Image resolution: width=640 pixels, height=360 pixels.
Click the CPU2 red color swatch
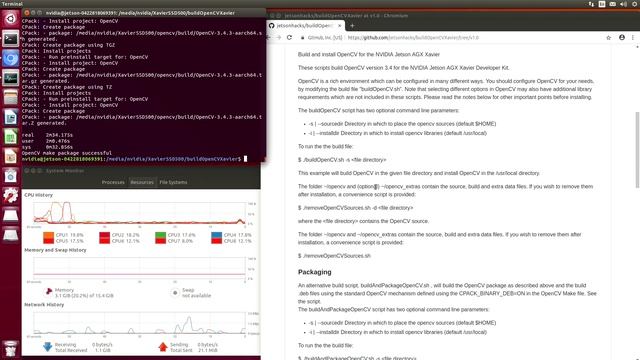pyautogui.click(x=104, y=235)
